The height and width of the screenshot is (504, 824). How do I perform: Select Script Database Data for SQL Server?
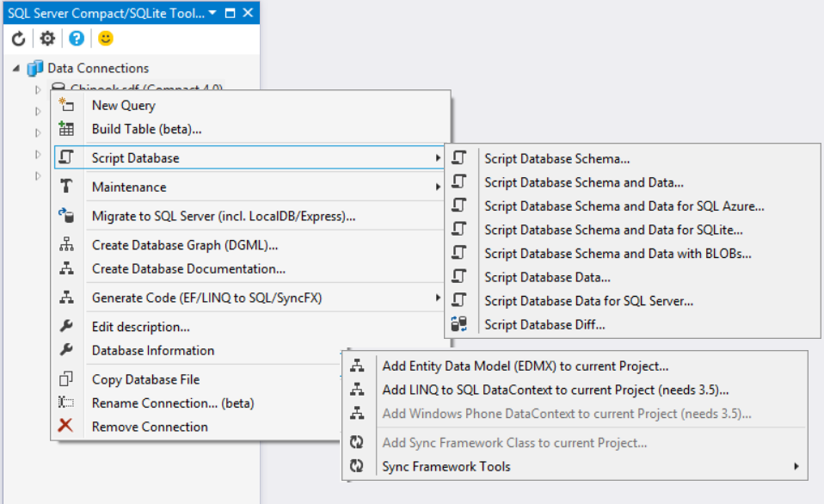coord(588,300)
